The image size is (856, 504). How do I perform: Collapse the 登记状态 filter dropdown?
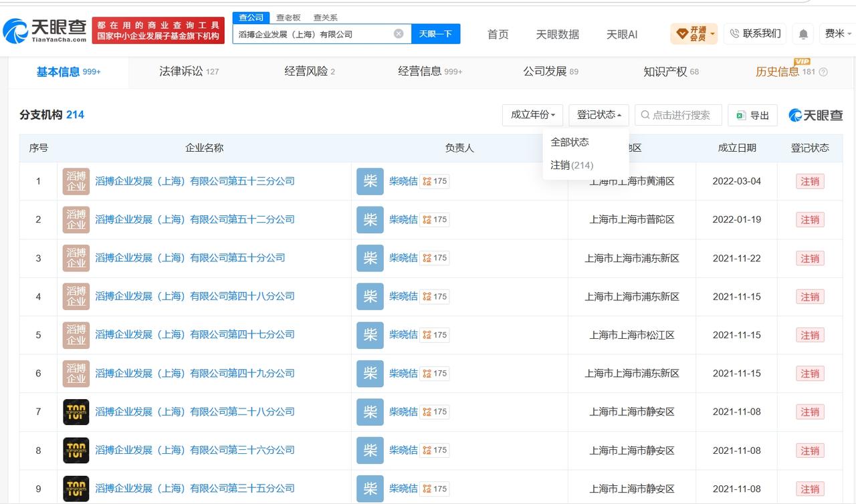[x=599, y=115]
